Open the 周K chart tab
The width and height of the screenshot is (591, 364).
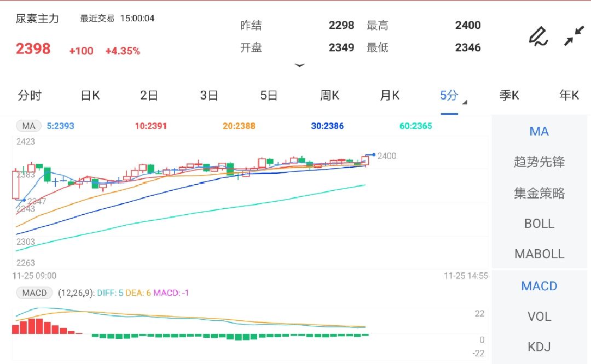(330, 95)
